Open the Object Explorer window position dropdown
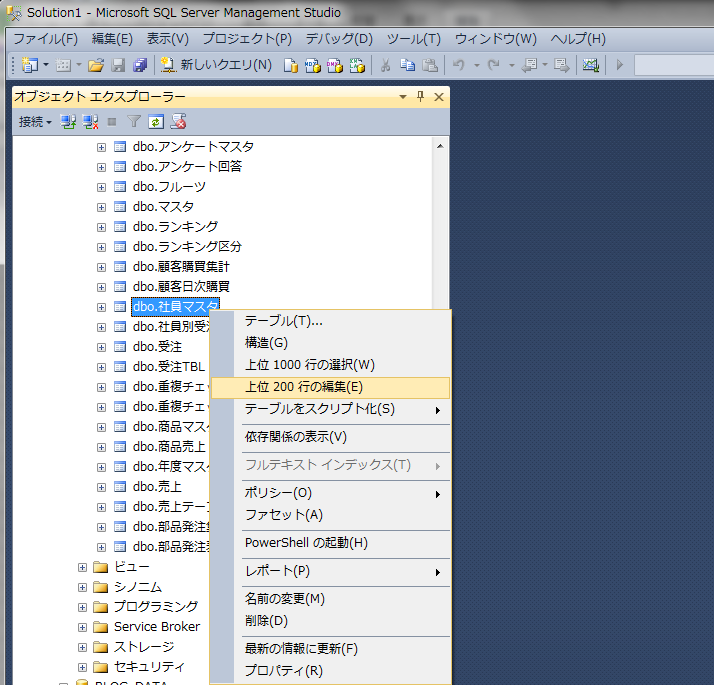The image size is (714, 685). point(403,97)
